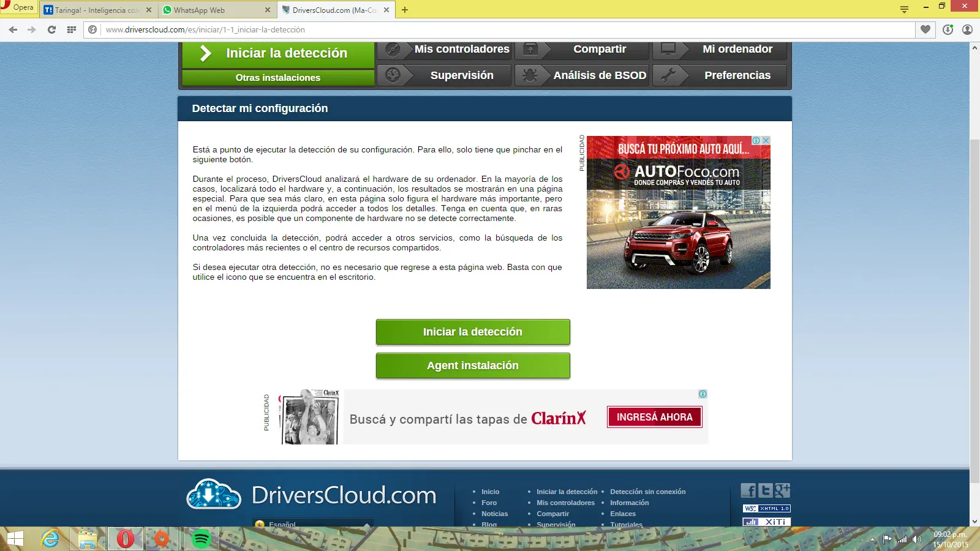This screenshot has height=551, width=980.
Task: Click the Mis controladores disc icon
Action: point(393,50)
